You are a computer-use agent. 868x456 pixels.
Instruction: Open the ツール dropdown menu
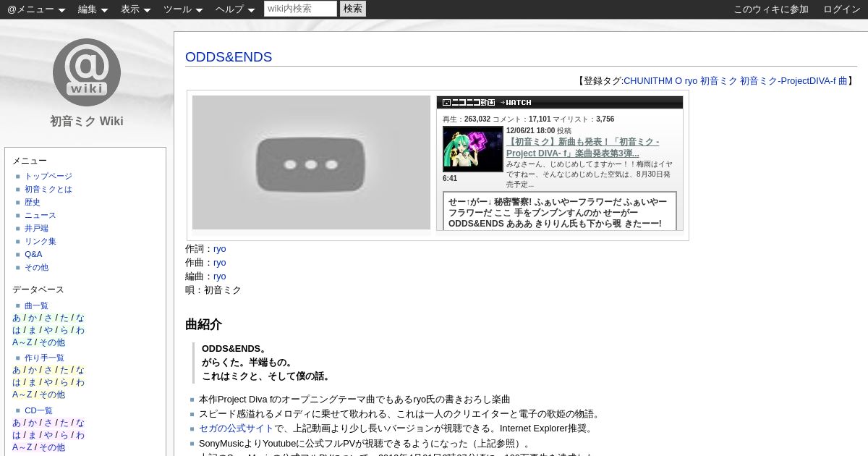tap(183, 9)
